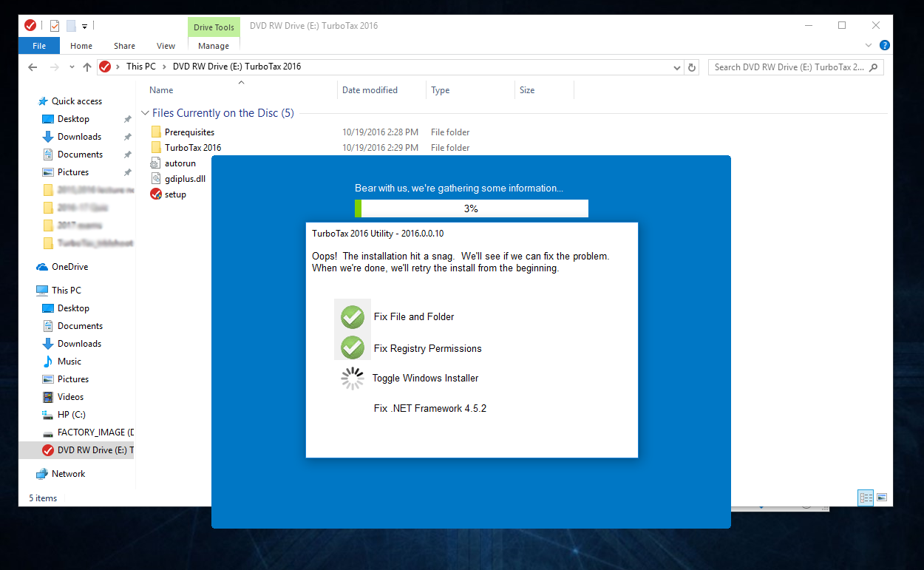The width and height of the screenshot is (924, 570).
Task: Select the HP (C:) drive
Action: [72, 415]
